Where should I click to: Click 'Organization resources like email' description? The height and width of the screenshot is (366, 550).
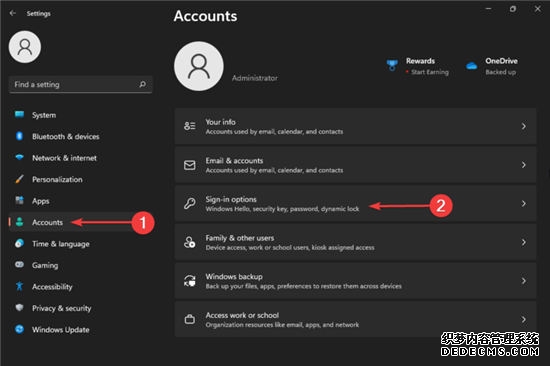(x=282, y=325)
